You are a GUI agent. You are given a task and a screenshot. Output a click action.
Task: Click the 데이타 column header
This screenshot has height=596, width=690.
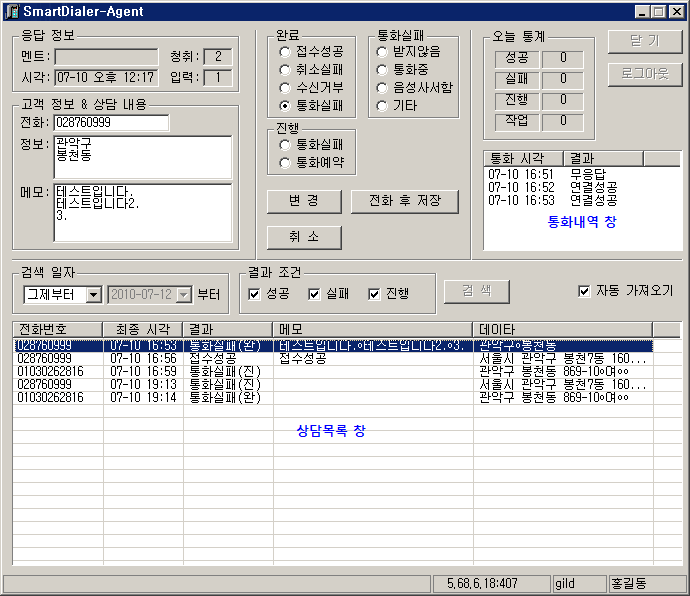tap(563, 329)
